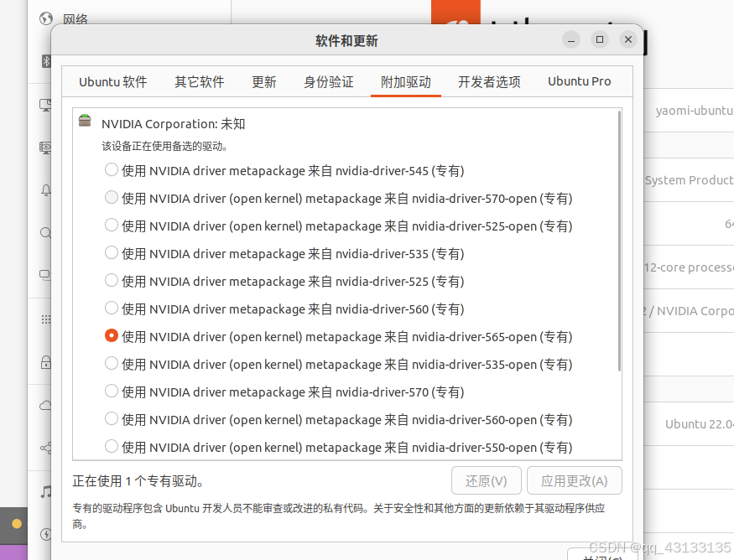Minimize the Software & Updates window
Image resolution: width=734 pixels, height=560 pixels.
point(571,39)
